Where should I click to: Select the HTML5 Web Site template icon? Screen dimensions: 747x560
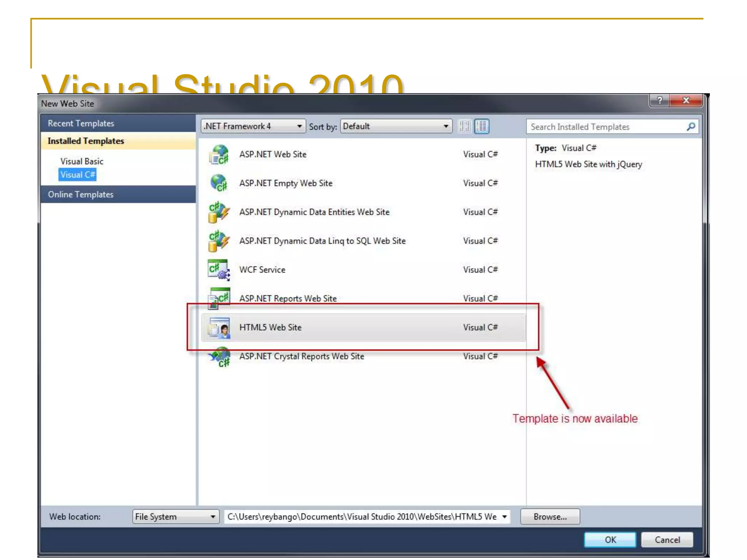(x=219, y=327)
